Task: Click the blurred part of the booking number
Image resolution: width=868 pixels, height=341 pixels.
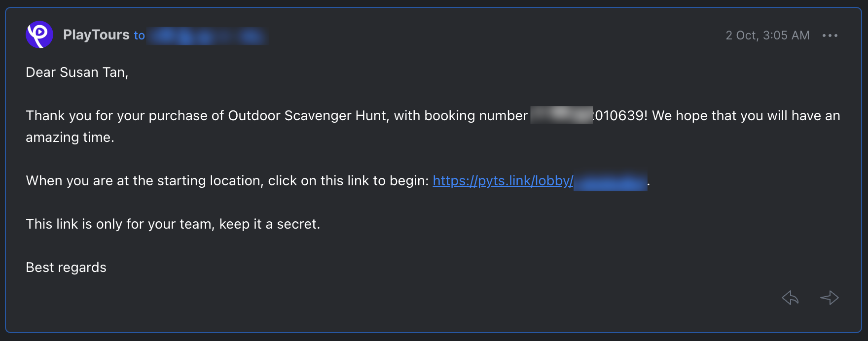Action: coord(561,115)
